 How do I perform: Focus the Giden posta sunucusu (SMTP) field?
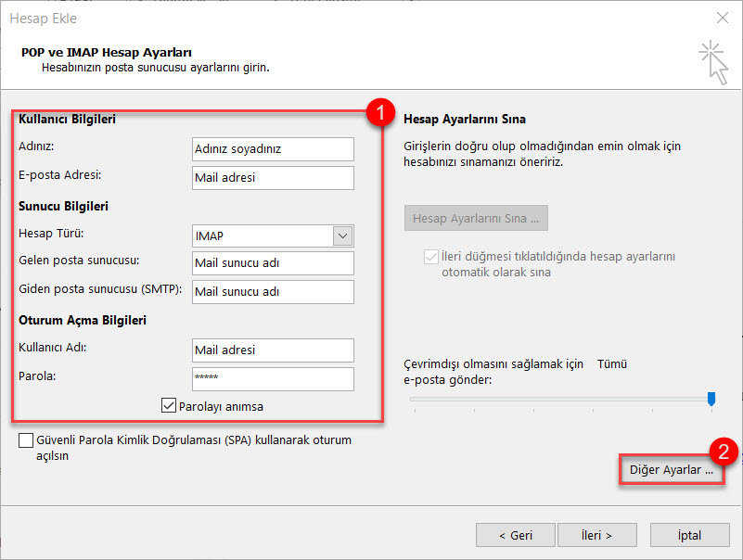[x=273, y=292]
